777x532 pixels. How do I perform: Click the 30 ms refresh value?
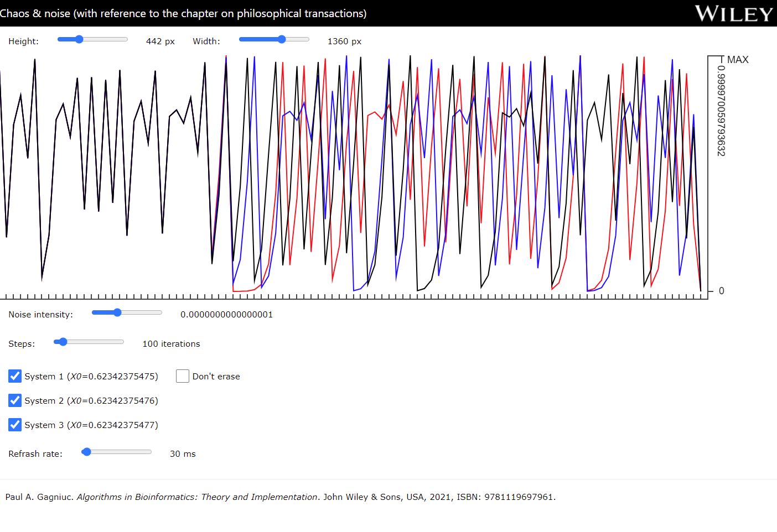tap(183, 454)
